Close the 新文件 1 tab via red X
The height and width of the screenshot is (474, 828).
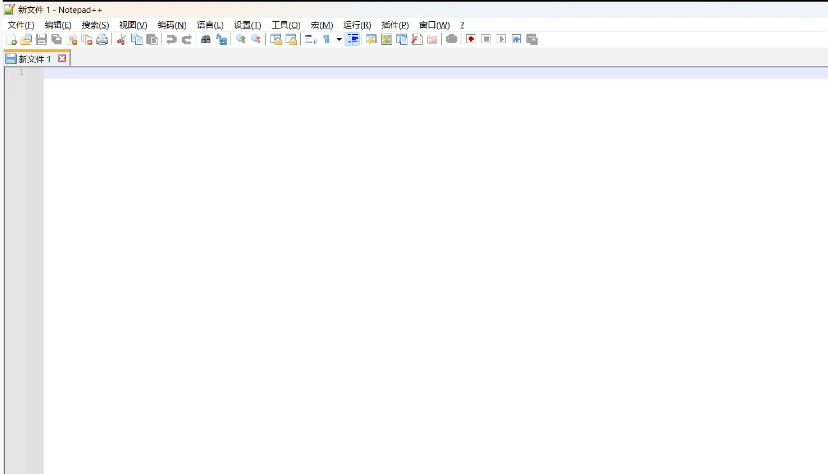tap(62, 59)
